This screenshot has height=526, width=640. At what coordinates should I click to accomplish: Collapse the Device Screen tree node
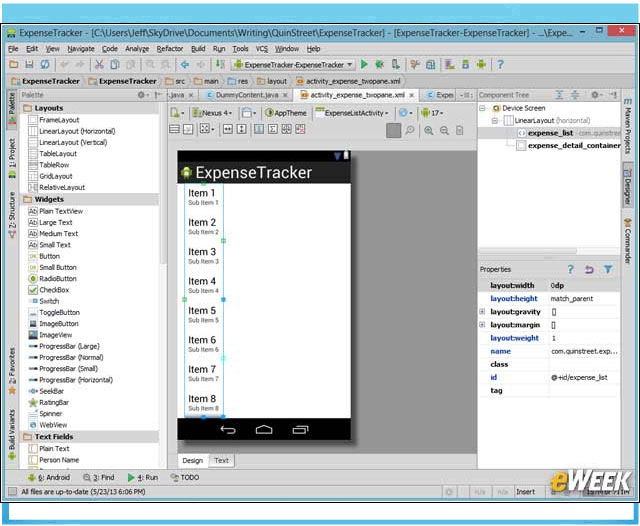tap(482, 108)
